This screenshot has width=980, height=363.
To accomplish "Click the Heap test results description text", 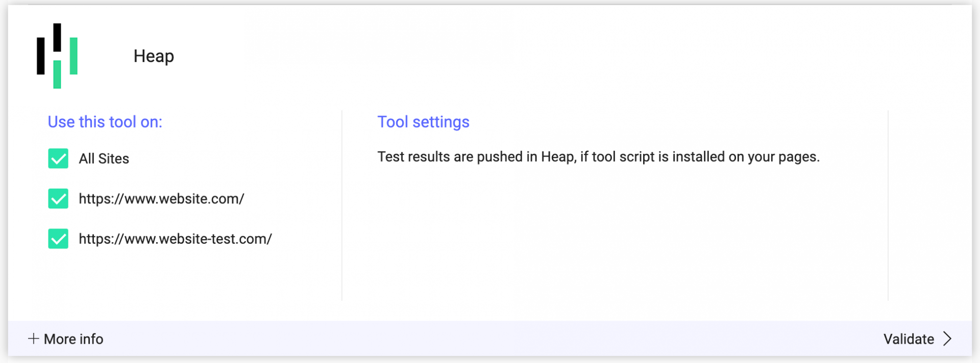I will [598, 157].
